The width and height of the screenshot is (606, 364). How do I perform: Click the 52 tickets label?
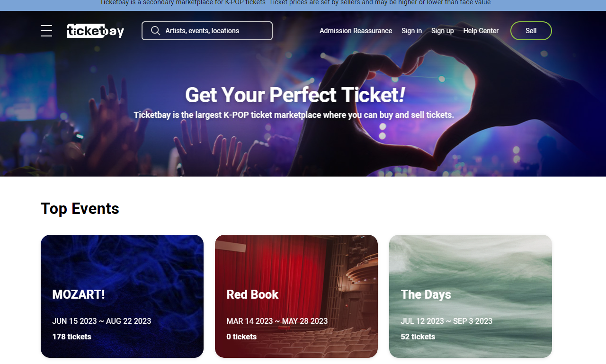418,337
